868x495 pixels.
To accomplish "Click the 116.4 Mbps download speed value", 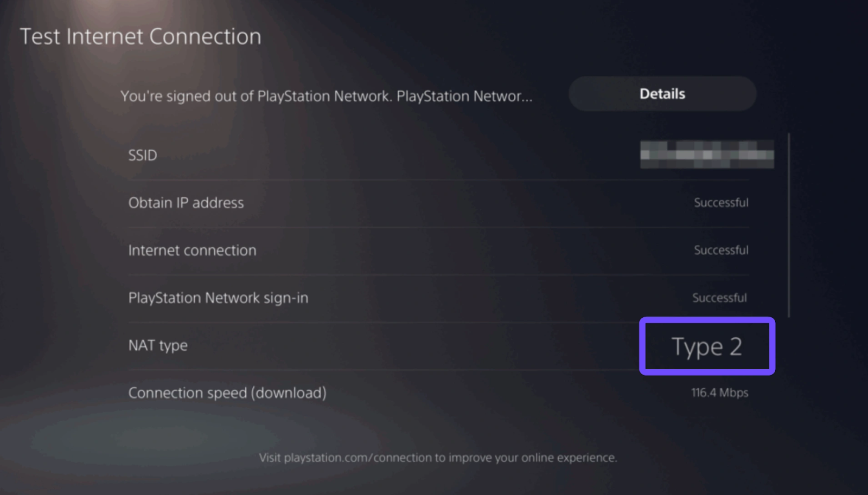I will coord(719,393).
